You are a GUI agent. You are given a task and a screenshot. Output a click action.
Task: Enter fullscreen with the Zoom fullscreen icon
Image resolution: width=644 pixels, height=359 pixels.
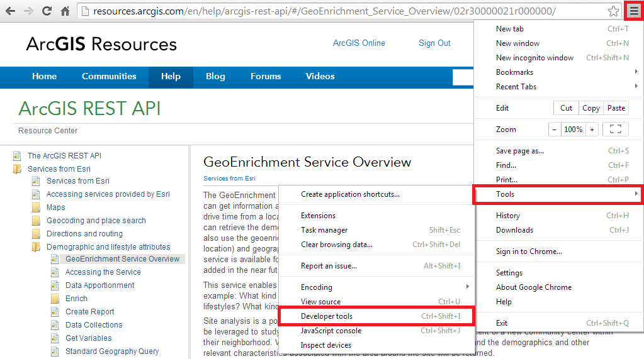coord(615,130)
